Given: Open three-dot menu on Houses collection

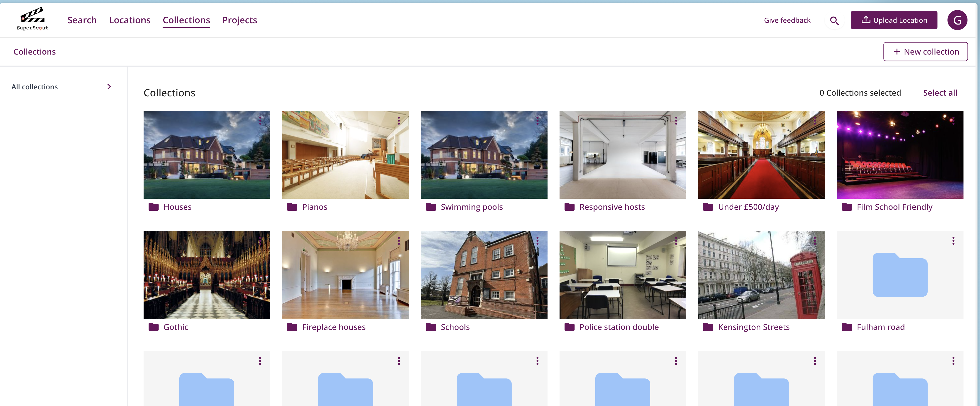Looking at the screenshot, I should point(260,121).
